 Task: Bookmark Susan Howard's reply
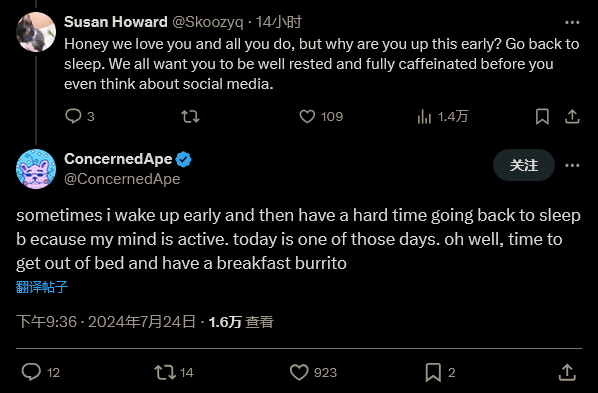coord(542,116)
